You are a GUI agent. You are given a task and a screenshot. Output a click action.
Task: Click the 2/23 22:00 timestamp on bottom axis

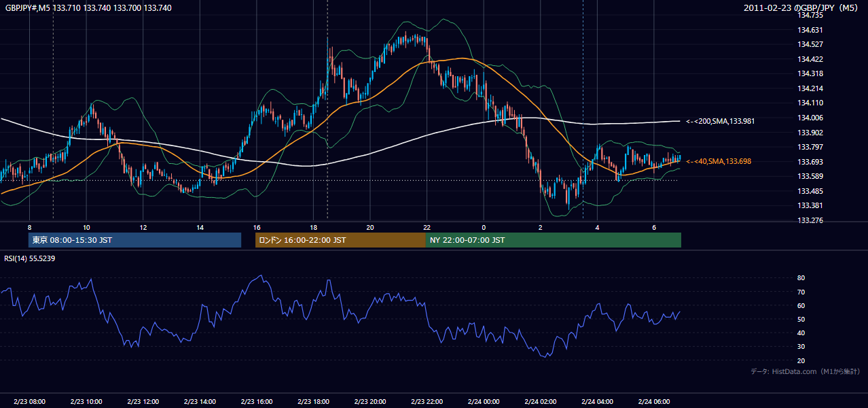coord(427,402)
